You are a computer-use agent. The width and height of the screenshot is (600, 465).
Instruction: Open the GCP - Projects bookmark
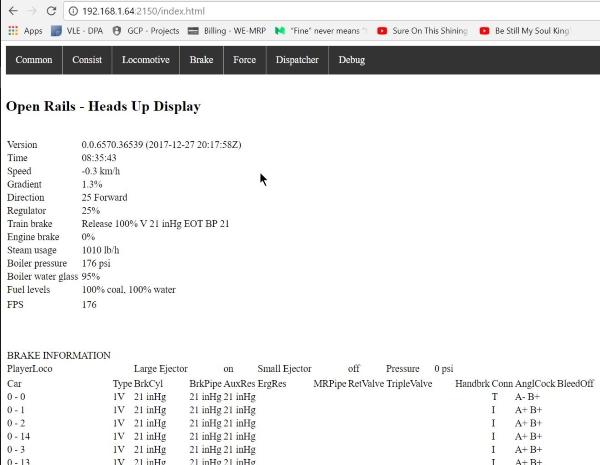coord(146,31)
